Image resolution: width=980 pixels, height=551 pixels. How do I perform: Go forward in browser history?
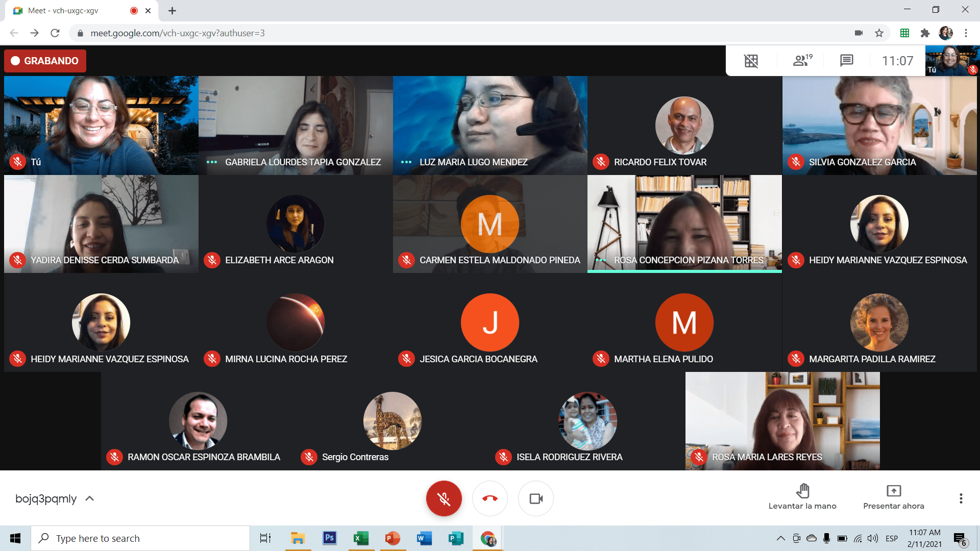click(x=34, y=33)
